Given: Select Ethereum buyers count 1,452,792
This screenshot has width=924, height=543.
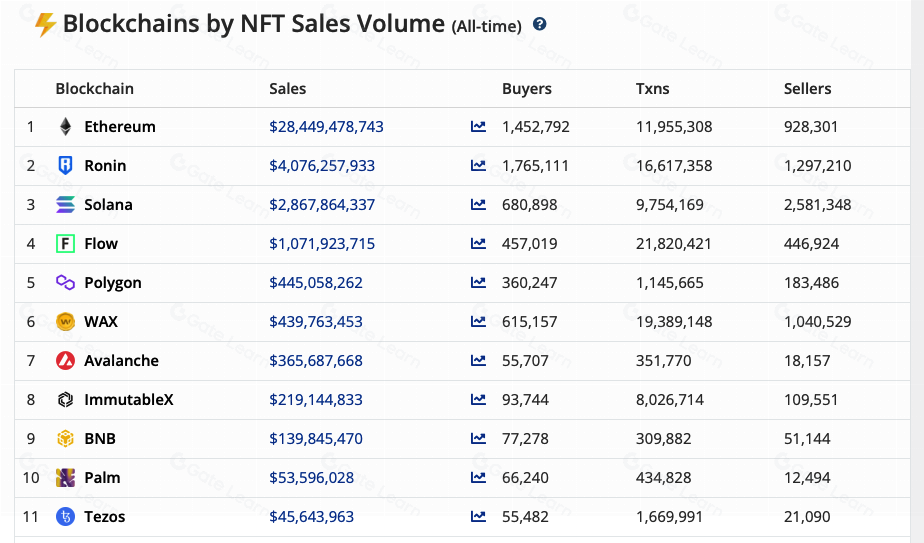Looking at the screenshot, I should 536,127.
